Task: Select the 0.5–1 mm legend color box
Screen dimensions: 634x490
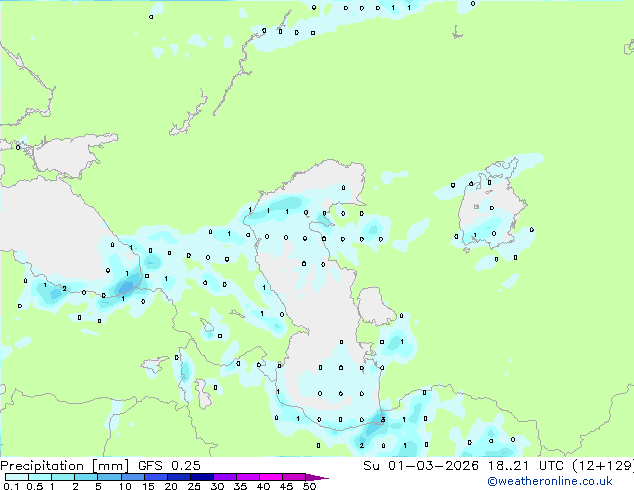Action: [x=40, y=477]
